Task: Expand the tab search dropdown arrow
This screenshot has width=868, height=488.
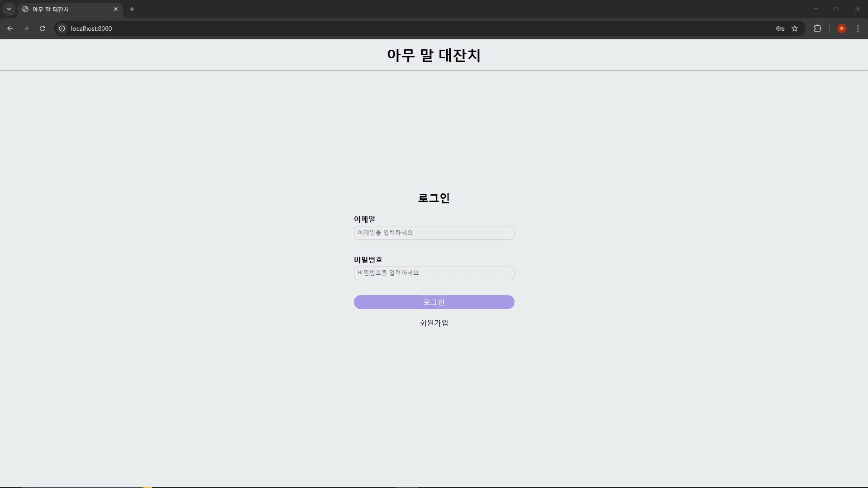Action: [9, 9]
